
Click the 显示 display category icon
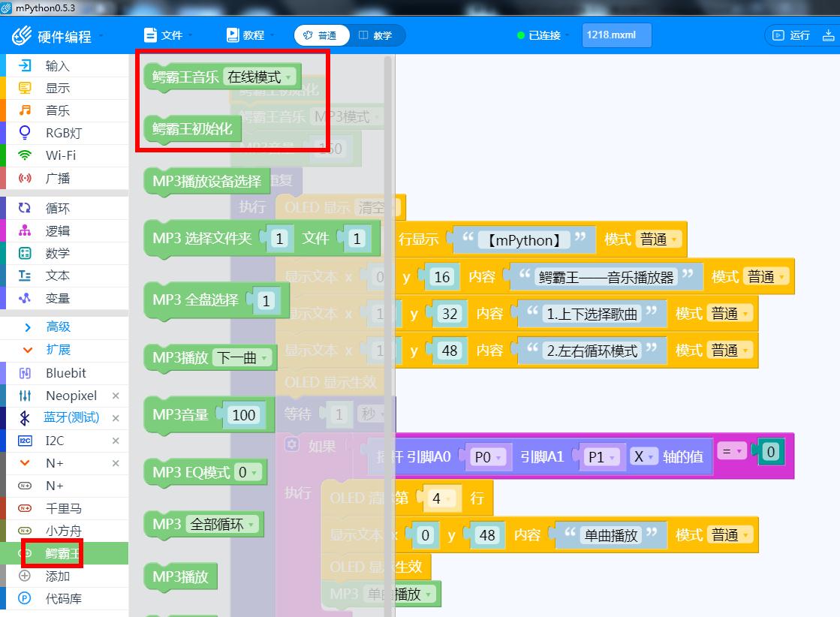(x=25, y=88)
